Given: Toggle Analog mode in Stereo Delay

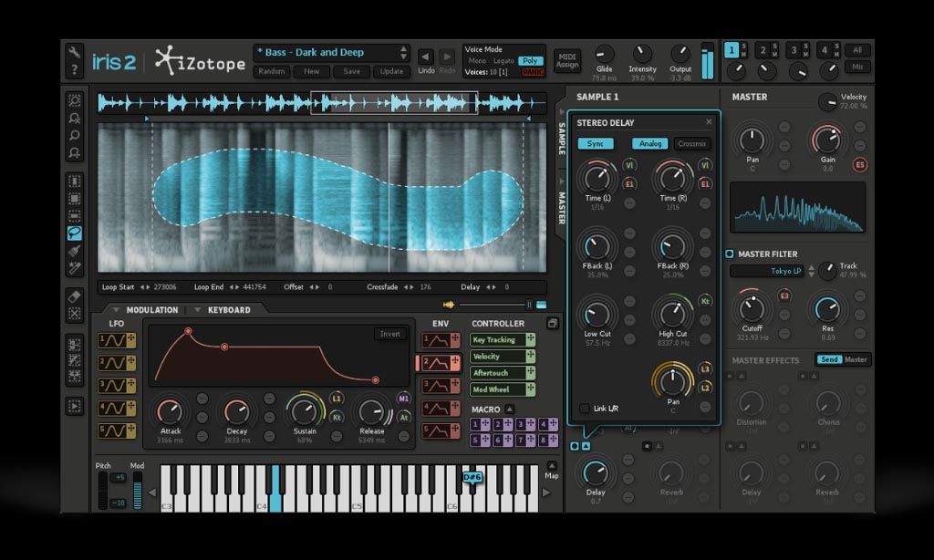Looking at the screenshot, I should (649, 143).
